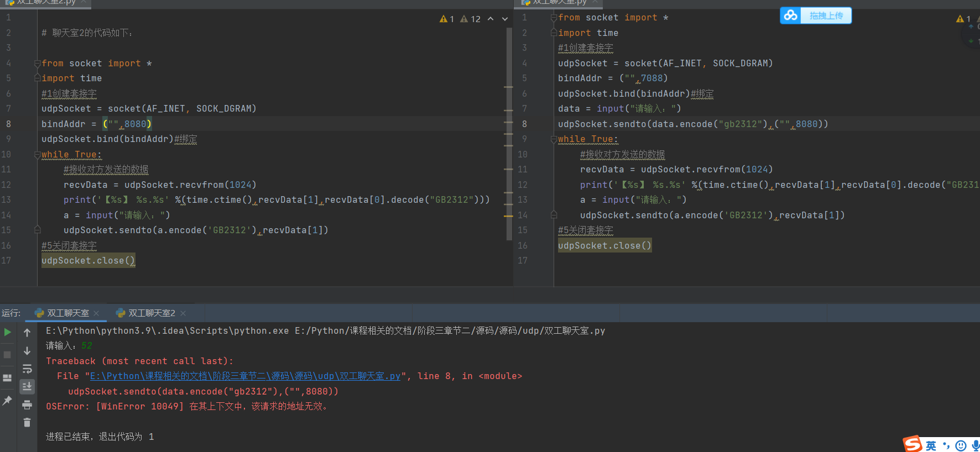Close the 双工聊天室2 run tab

coord(183,313)
